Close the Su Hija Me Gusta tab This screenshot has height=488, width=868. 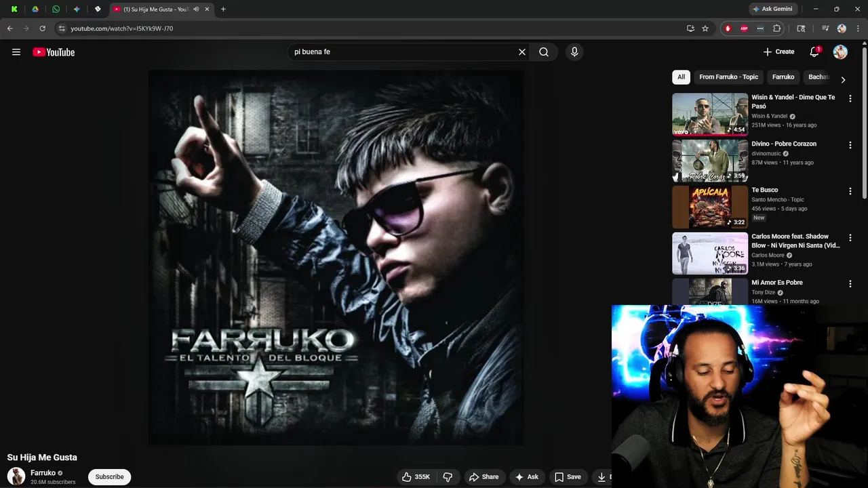(207, 9)
